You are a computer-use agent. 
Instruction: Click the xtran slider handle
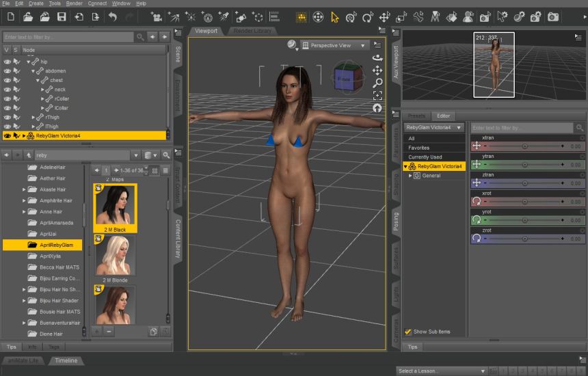[x=524, y=146]
